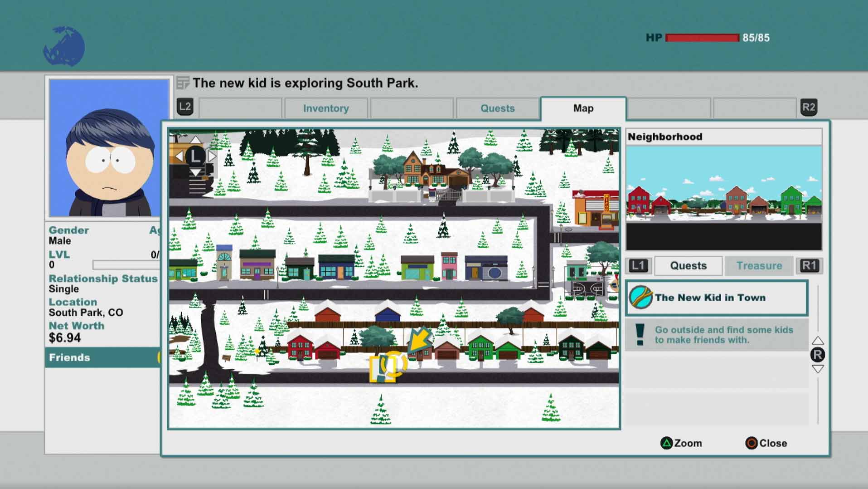Pan map down with L stick arrow
The image size is (868, 489).
coord(195,172)
